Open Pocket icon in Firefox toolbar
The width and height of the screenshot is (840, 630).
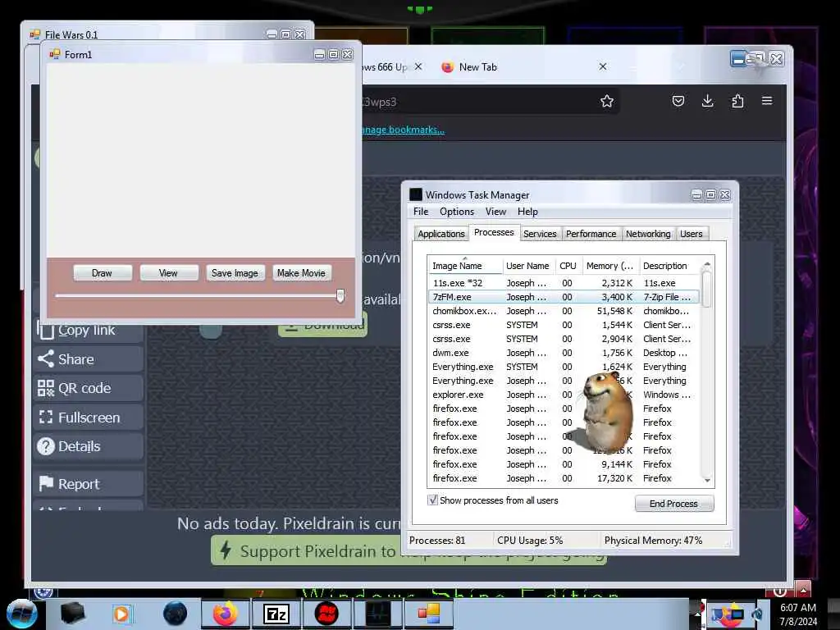point(678,101)
